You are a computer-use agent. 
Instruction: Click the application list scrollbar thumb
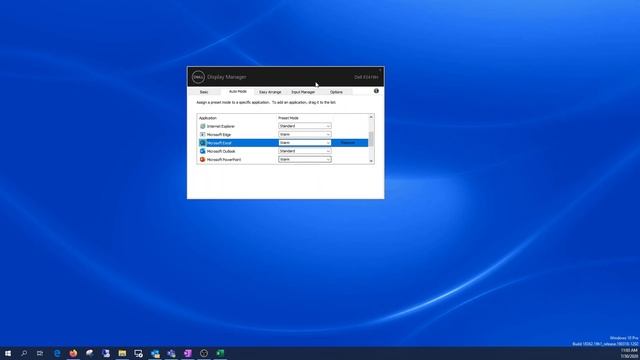371,138
